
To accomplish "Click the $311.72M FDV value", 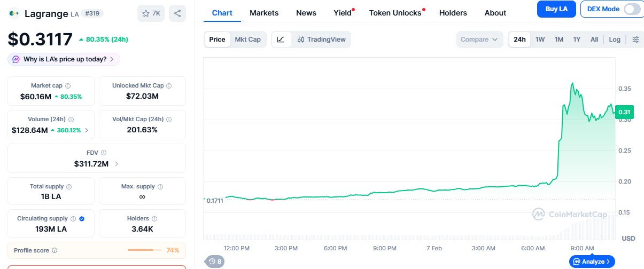I will tap(91, 164).
